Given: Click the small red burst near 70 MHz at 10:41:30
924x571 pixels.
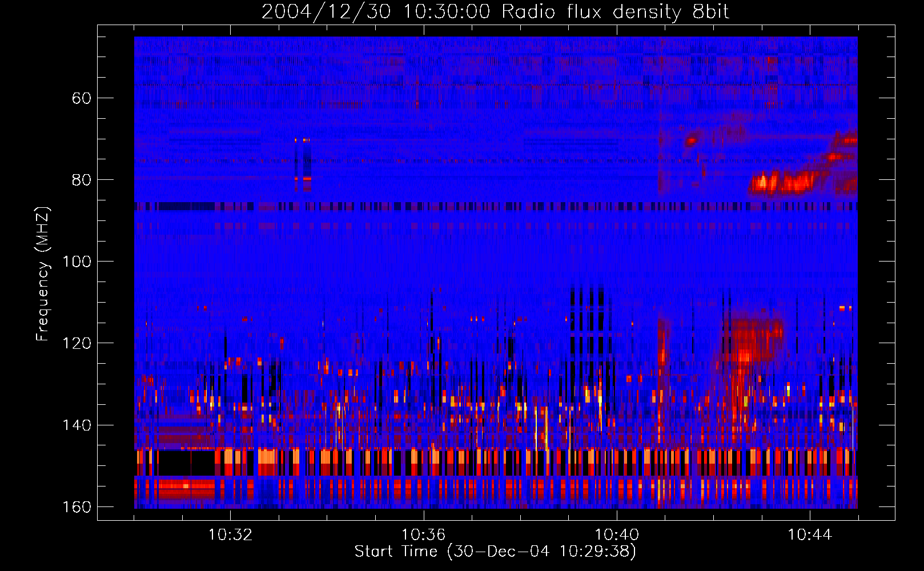Looking at the screenshot, I should point(692,139).
